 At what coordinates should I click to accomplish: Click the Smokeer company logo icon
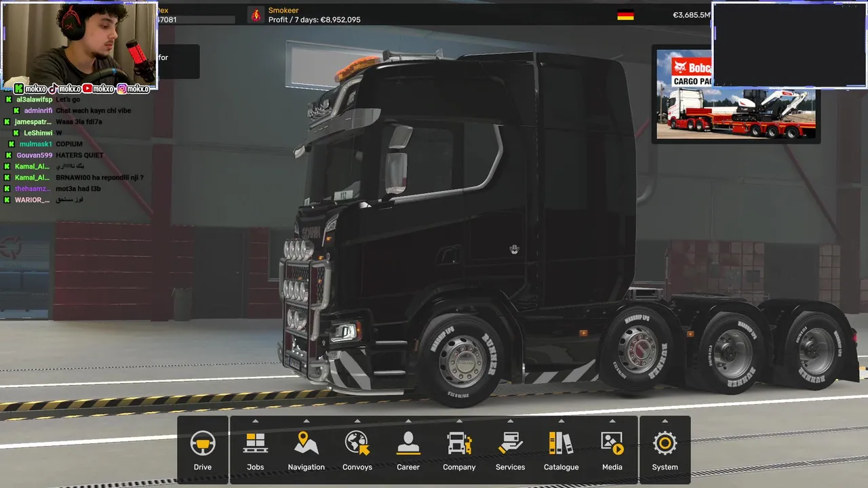[x=256, y=15]
